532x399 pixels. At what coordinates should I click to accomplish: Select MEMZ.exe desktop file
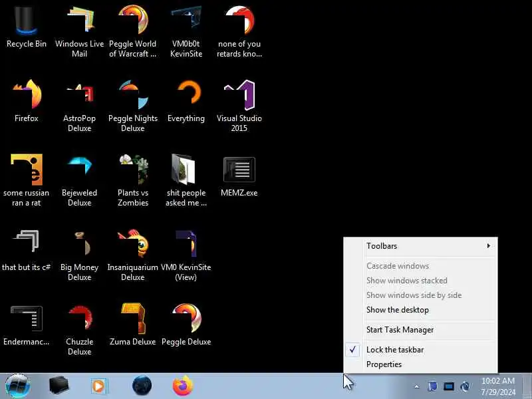(x=239, y=176)
